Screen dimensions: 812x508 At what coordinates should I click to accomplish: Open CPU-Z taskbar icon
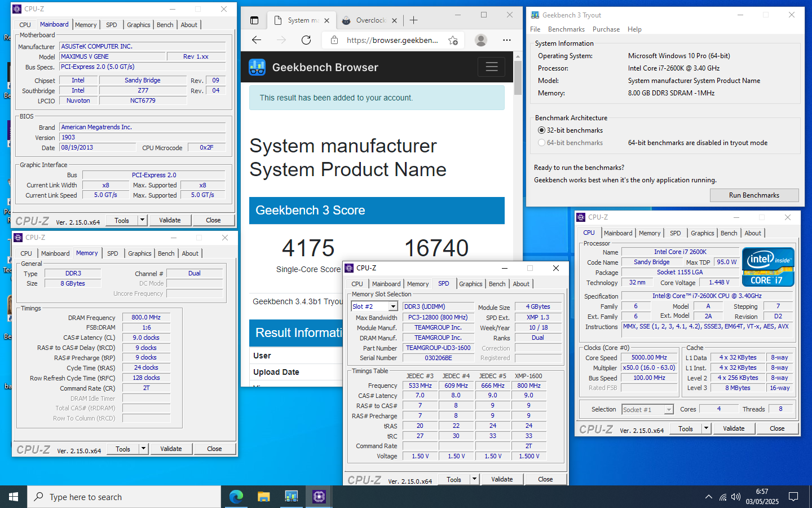[319, 497]
